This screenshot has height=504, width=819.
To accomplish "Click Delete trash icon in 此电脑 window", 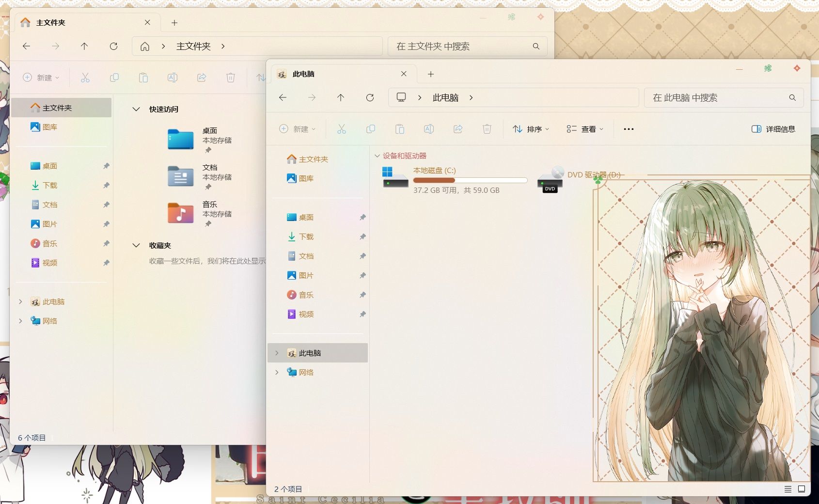I will click(487, 129).
